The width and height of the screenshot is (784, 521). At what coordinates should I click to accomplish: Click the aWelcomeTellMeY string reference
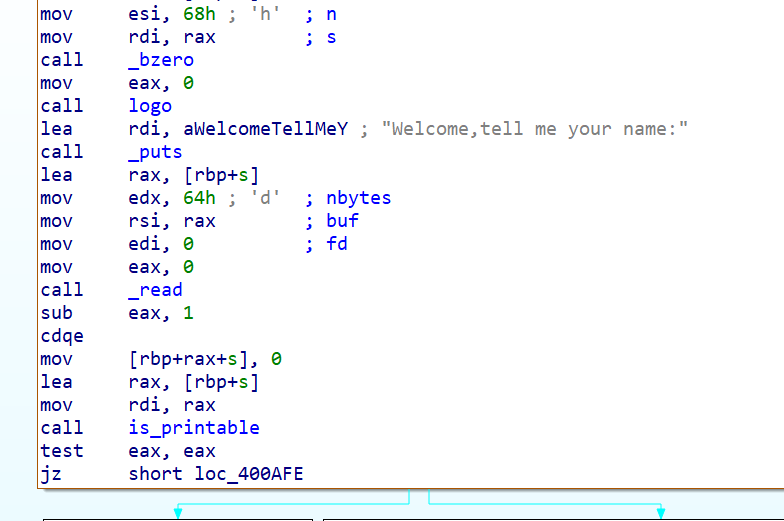coord(266,129)
